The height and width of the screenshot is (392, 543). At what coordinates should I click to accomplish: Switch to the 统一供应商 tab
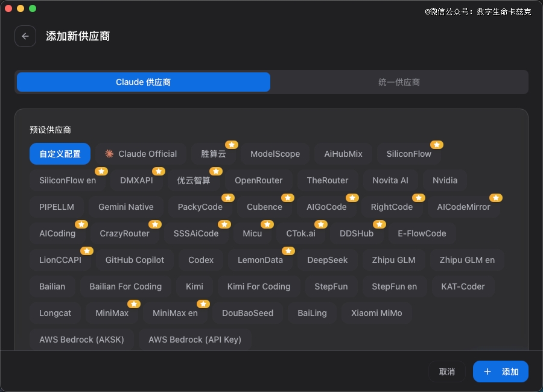pos(399,82)
